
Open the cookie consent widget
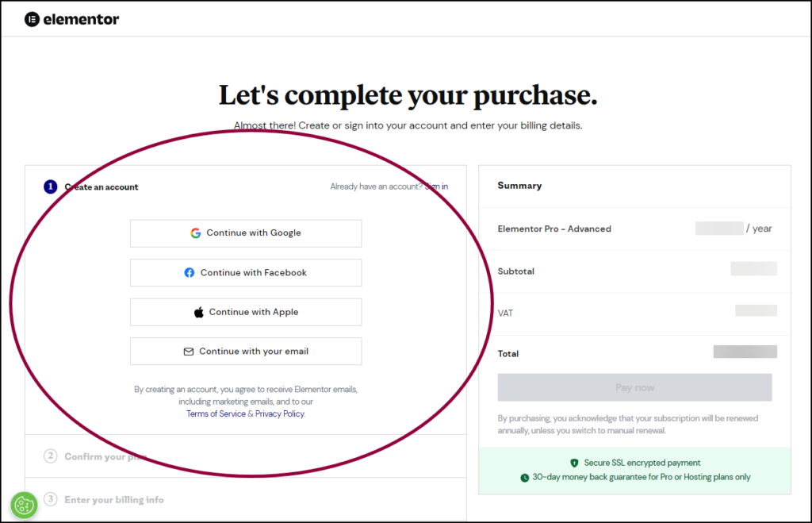(x=23, y=505)
